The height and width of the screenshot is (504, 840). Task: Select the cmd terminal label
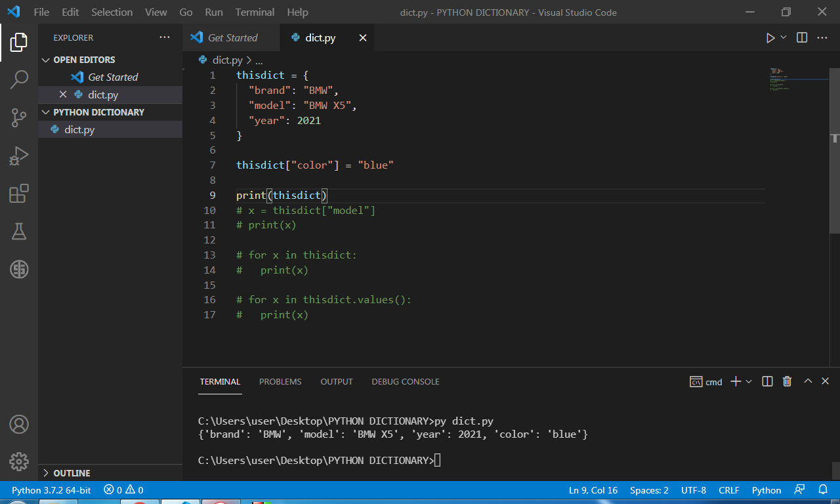pyautogui.click(x=706, y=382)
